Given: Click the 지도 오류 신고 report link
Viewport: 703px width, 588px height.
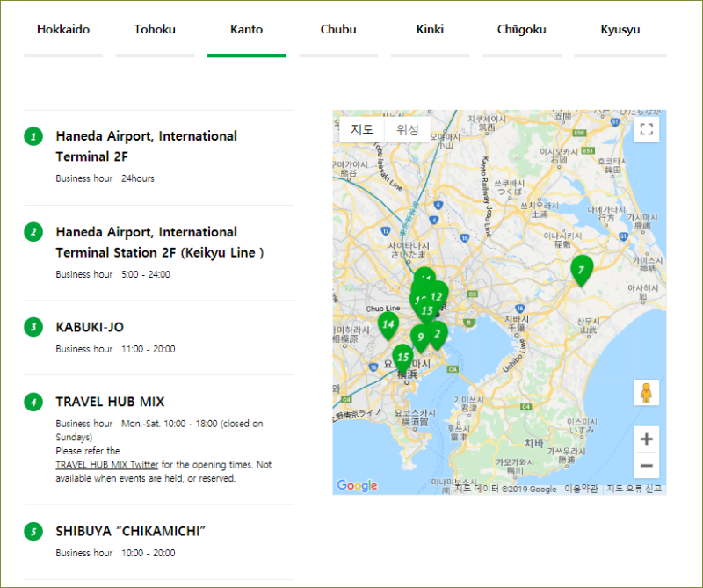Looking at the screenshot, I should (x=634, y=489).
